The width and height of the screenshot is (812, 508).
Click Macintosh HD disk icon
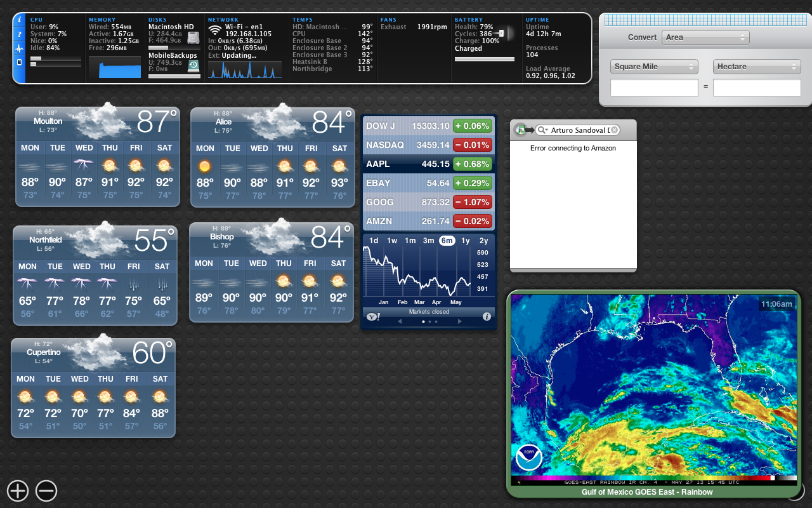[193, 38]
